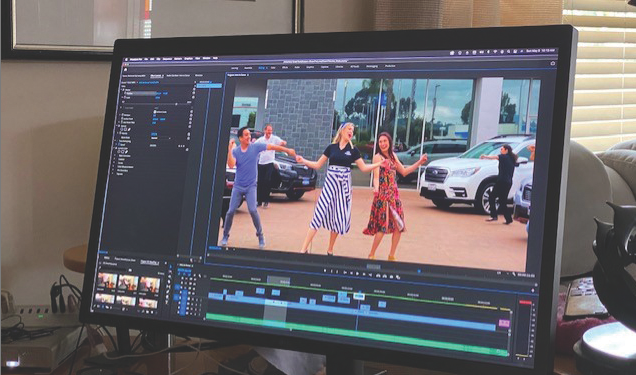Viewport: 636px width, 375px height.
Task: Select the Pen tool in tools panel
Action: (x=168, y=291)
